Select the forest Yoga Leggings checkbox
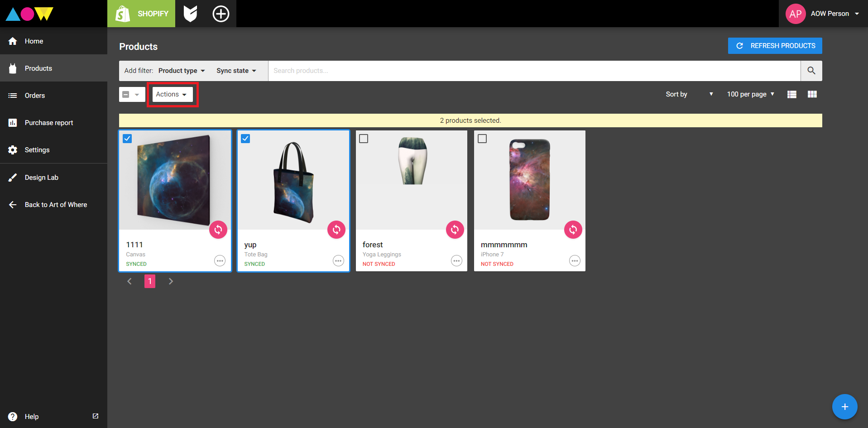The image size is (868, 428). click(x=364, y=139)
